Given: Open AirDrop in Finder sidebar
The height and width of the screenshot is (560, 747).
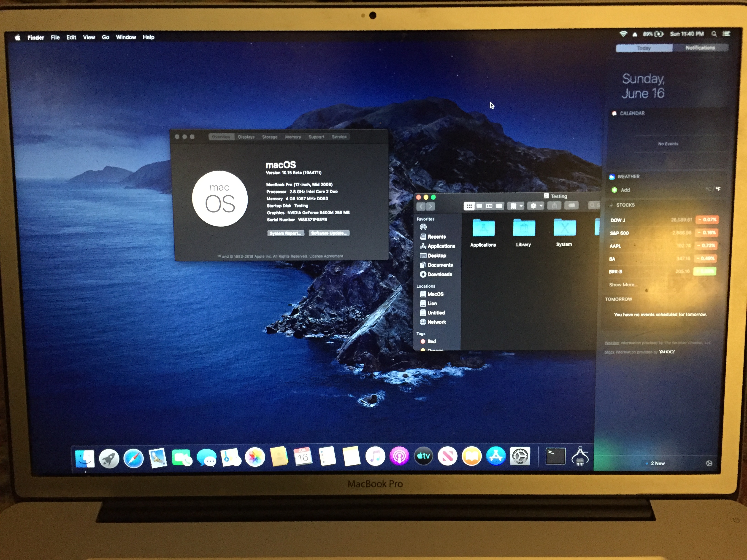Looking at the screenshot, I should [423, 227].
